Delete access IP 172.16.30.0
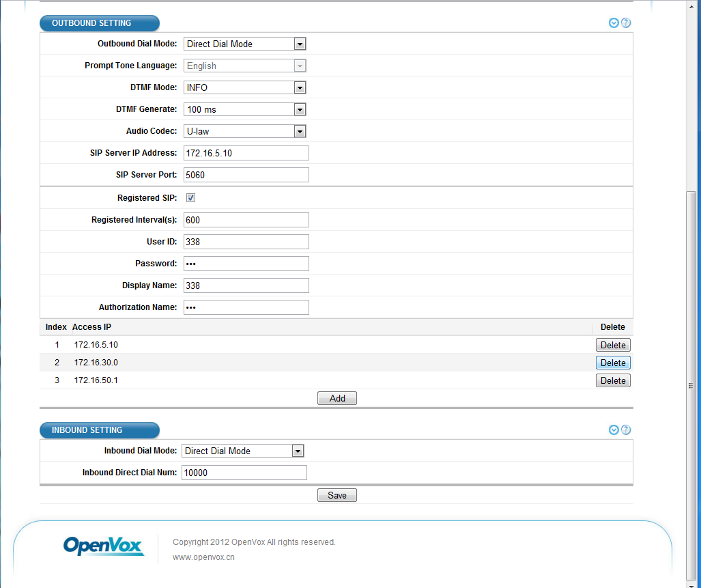Image resolution: width=701 pixels, height=588 pixels. [x=612, y=363]
